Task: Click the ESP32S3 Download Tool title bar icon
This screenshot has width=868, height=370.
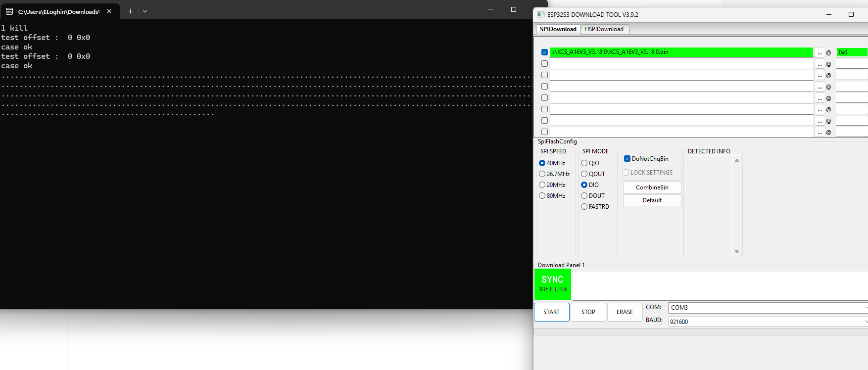Action: (x=540, y=14)
